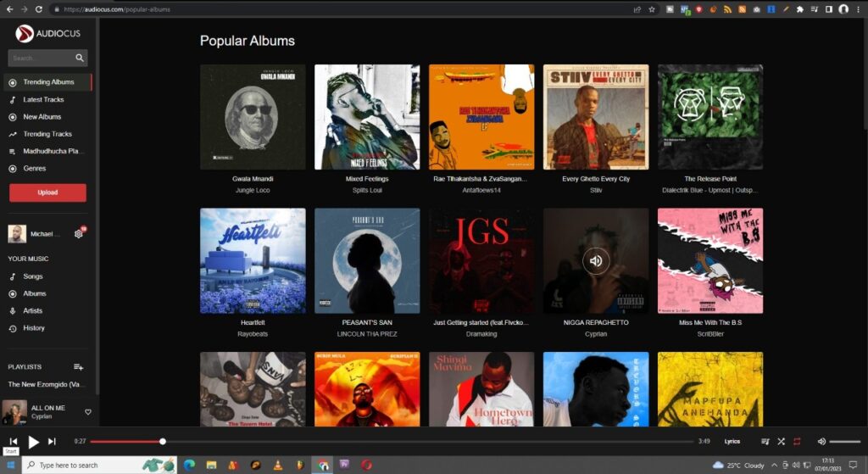868x474 pixels.
Task: Click speaker icon on NIGGA REPAGHETTO cover
Action: point(596,261)
